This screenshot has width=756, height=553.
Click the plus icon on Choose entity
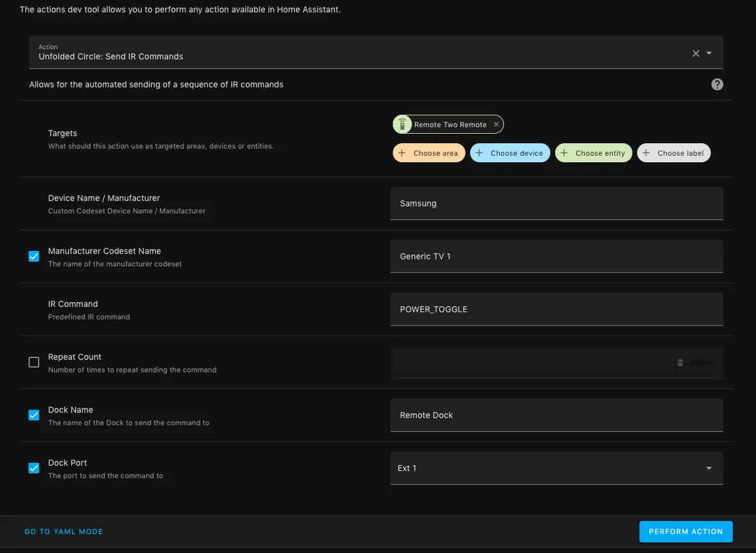pyautogui.click(x=564, y=153)
